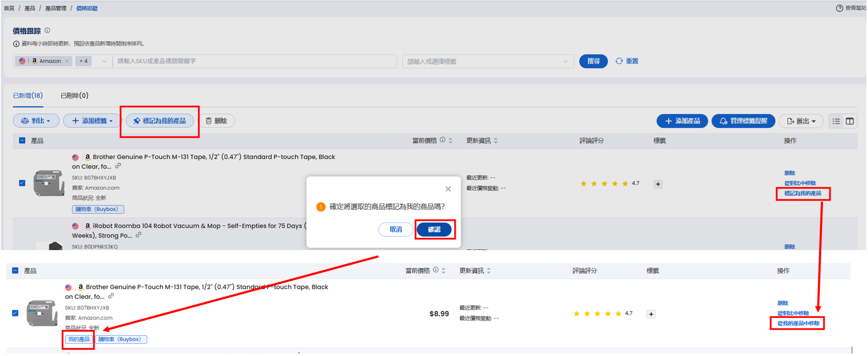This screenshot has height=356, width=868.
Task: Go to 首頁 in the breadcrumb
Action: 9,8
